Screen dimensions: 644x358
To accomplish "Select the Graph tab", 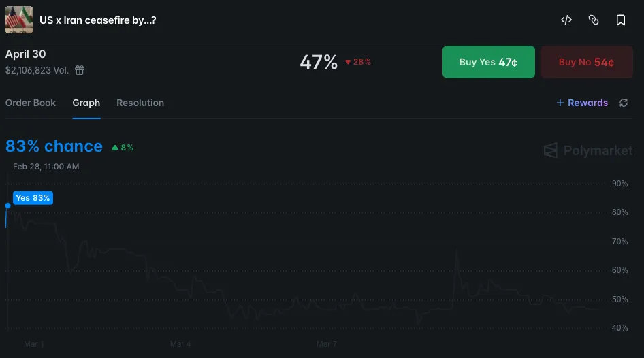I will click(86, 103).
